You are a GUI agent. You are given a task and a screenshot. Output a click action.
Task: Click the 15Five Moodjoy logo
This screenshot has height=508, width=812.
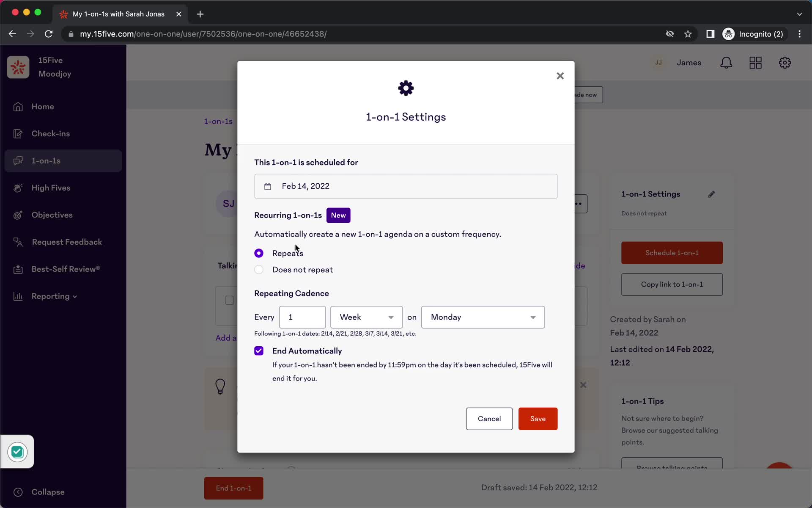[x=18, y=67]
